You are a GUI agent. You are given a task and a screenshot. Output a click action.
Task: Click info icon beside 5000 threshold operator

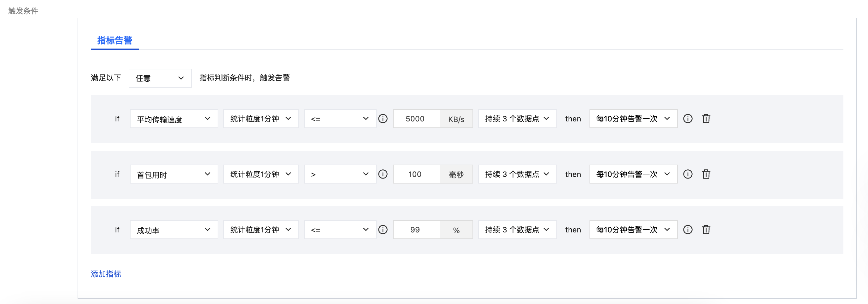tap(383, 119)
